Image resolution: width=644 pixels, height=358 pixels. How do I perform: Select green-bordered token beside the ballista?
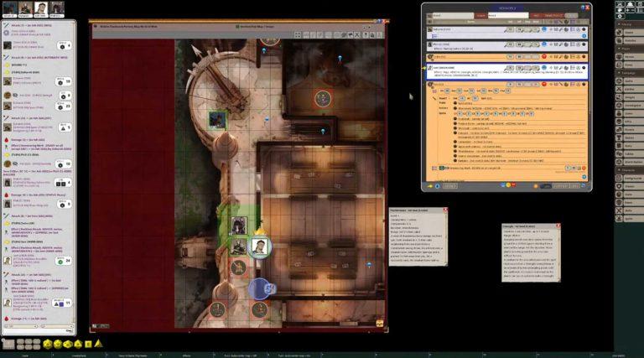coord(217,120)
